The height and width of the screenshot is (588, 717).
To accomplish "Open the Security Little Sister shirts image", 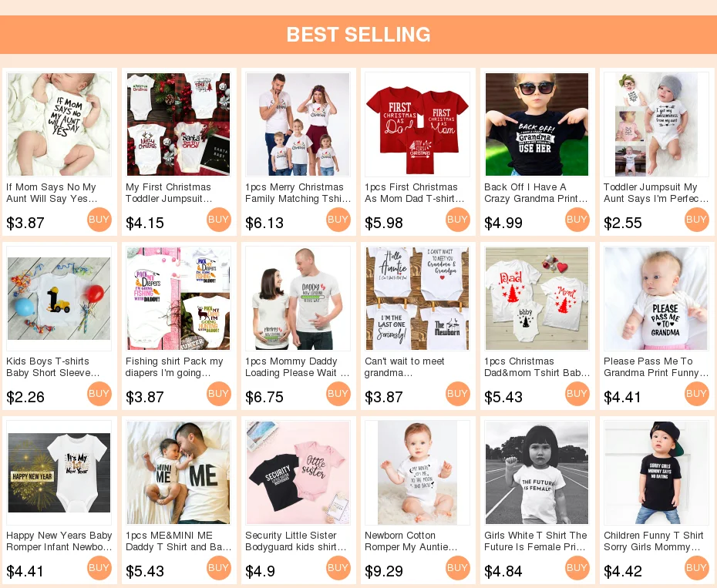I will click(298, 472).
